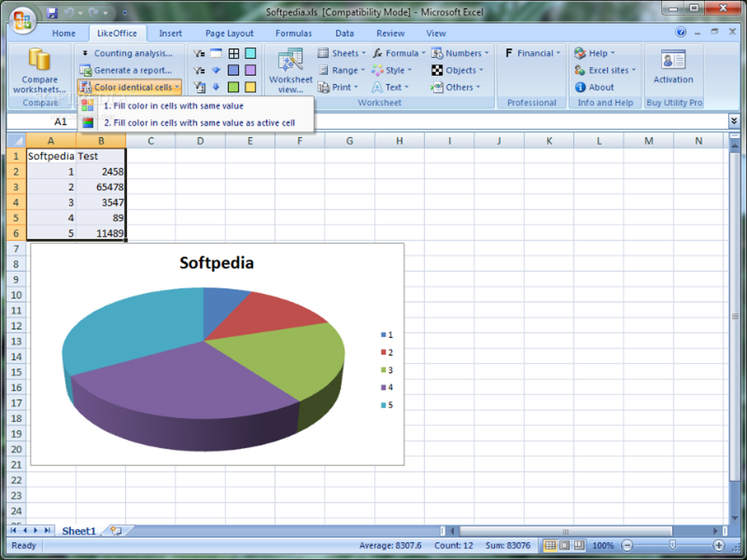Click the middle filter icon in ribbon
747x560 pixels.
pyautogui.click(x=199, y=70)
